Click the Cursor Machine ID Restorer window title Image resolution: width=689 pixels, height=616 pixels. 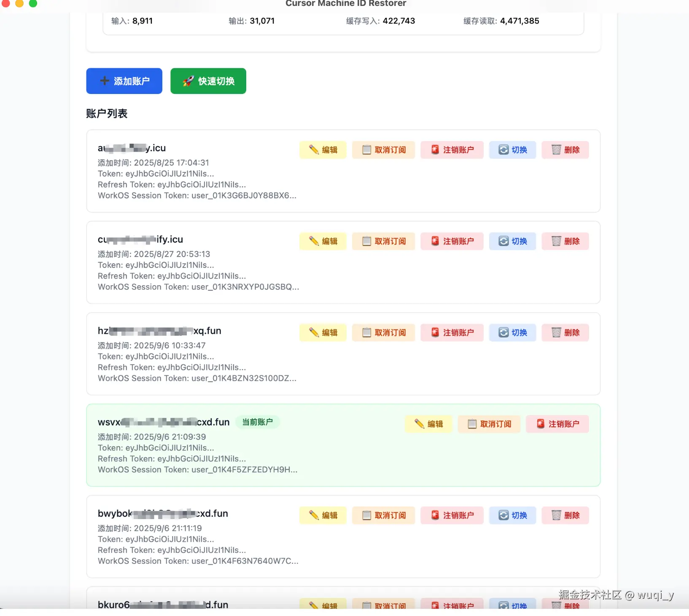coord(346,4)
